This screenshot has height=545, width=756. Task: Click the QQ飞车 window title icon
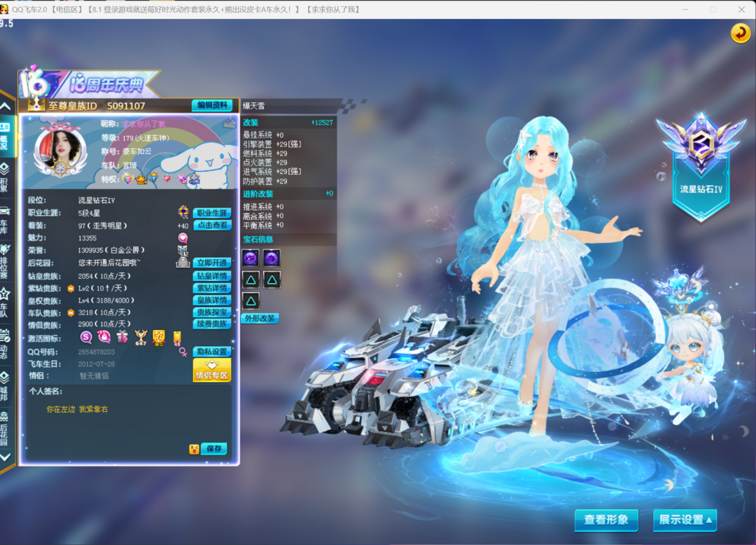click(x=4, y=9)
